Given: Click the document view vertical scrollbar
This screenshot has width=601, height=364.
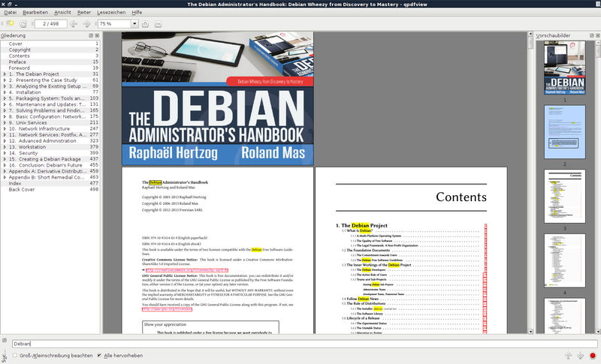Looking at the screenshot, I should click(x=530, y=183).
